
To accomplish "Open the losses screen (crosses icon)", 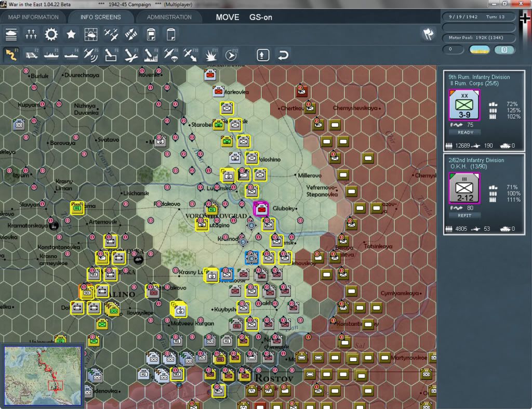I will click(x=31, y=34).
